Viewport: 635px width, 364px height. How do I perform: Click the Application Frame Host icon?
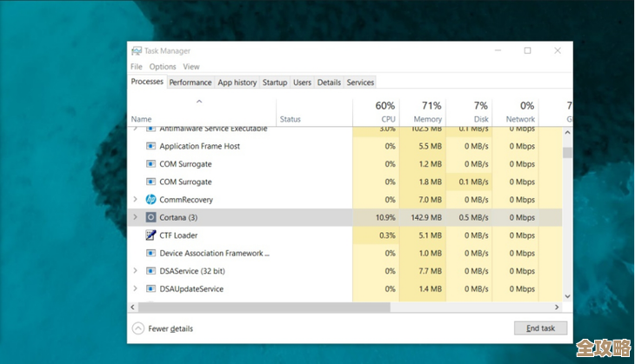(150, 146)
